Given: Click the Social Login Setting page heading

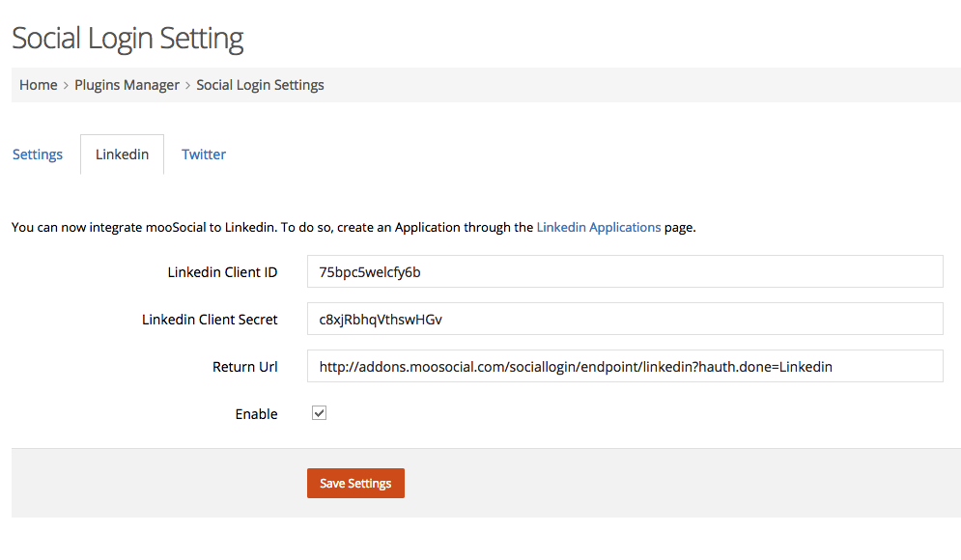Looking at the screenshot, I should pos(127,39).
